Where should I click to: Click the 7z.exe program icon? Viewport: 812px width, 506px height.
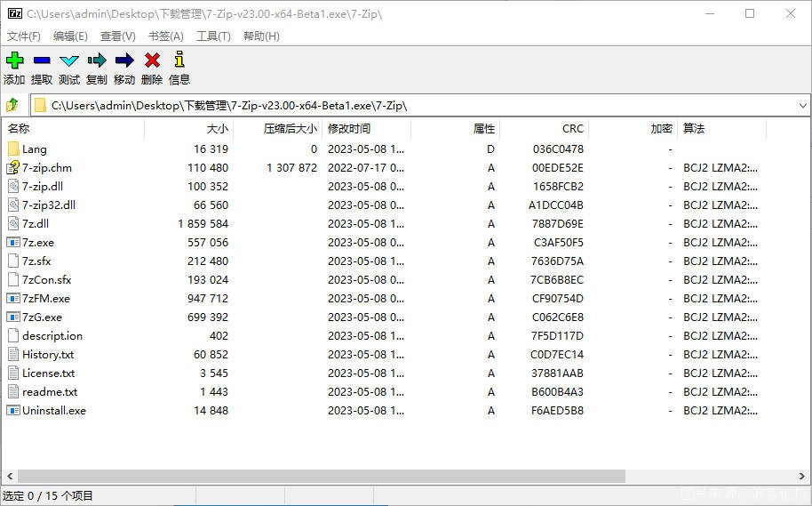[x=13, y=242]
